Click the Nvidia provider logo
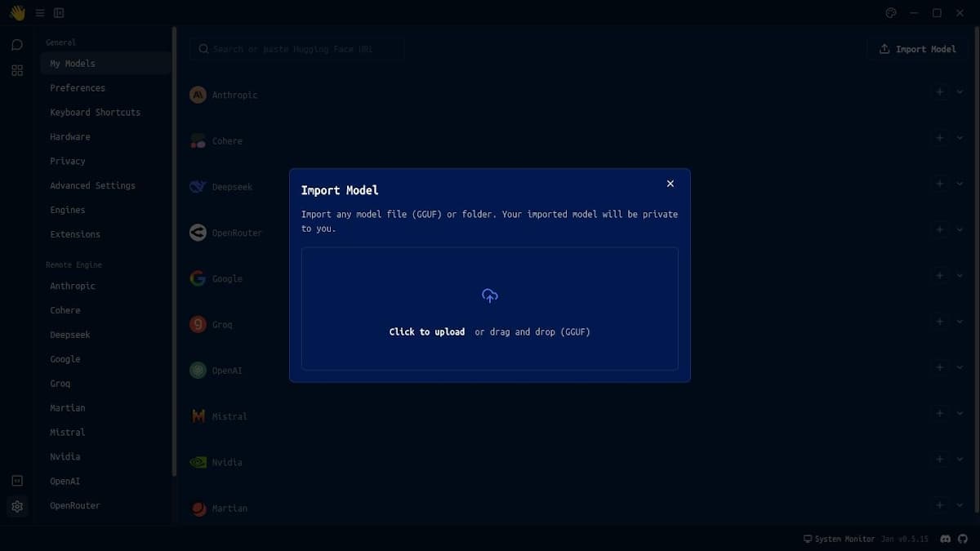980x551 pixels. [198, 462]
